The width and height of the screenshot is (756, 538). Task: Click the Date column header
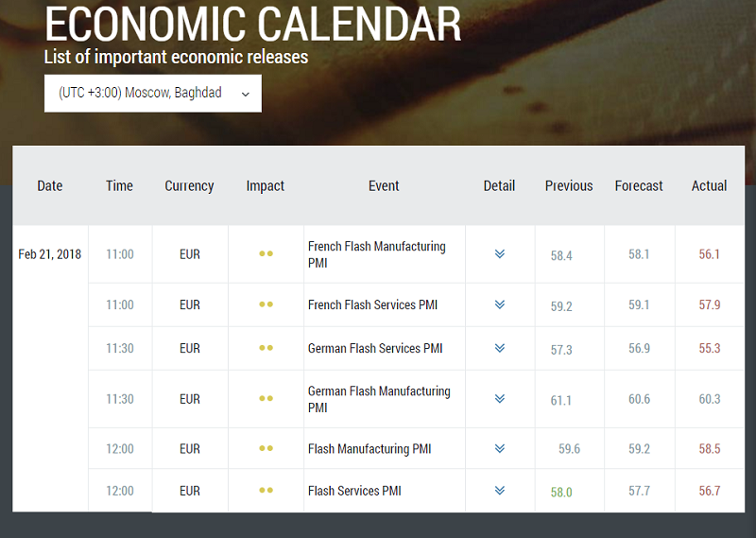coord(50,185)
